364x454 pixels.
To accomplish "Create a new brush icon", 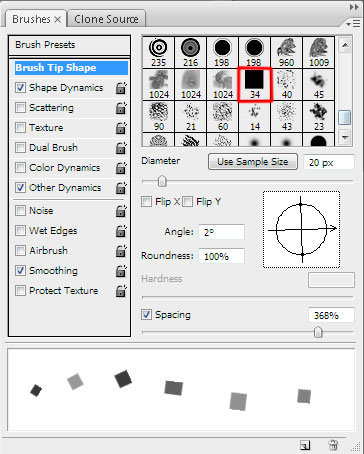I will 305,445.
